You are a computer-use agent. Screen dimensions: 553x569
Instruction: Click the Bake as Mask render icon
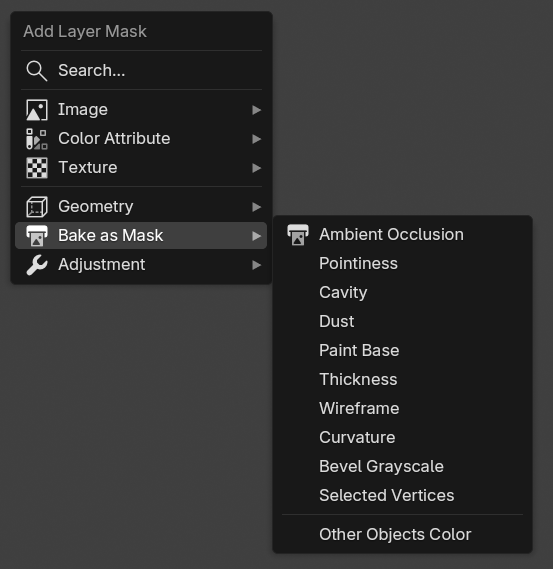37,236
